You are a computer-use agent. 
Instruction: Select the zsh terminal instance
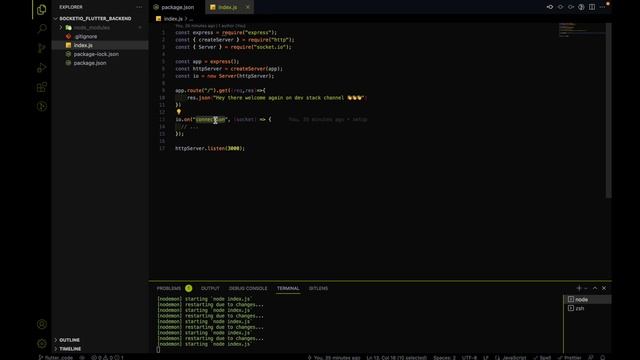587,309
